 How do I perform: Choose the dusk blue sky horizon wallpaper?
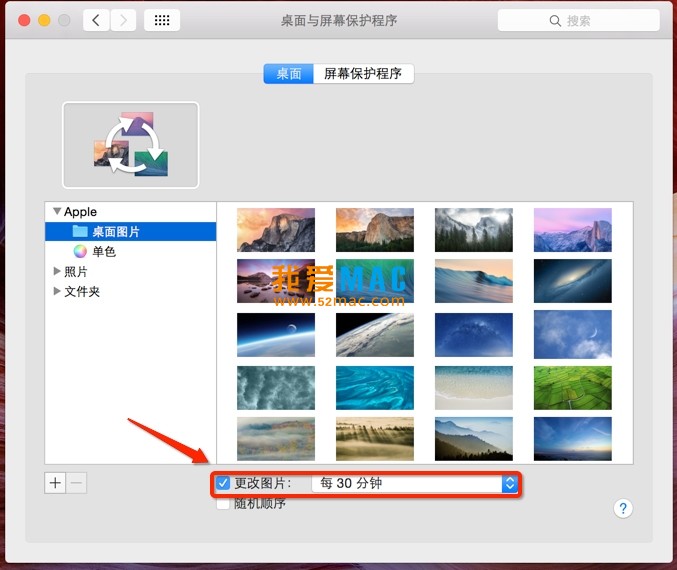click(x=573, y=439)
